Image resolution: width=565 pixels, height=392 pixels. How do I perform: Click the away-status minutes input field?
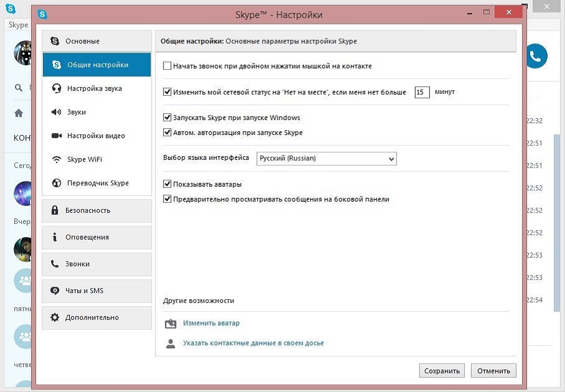tap(422, 92)
